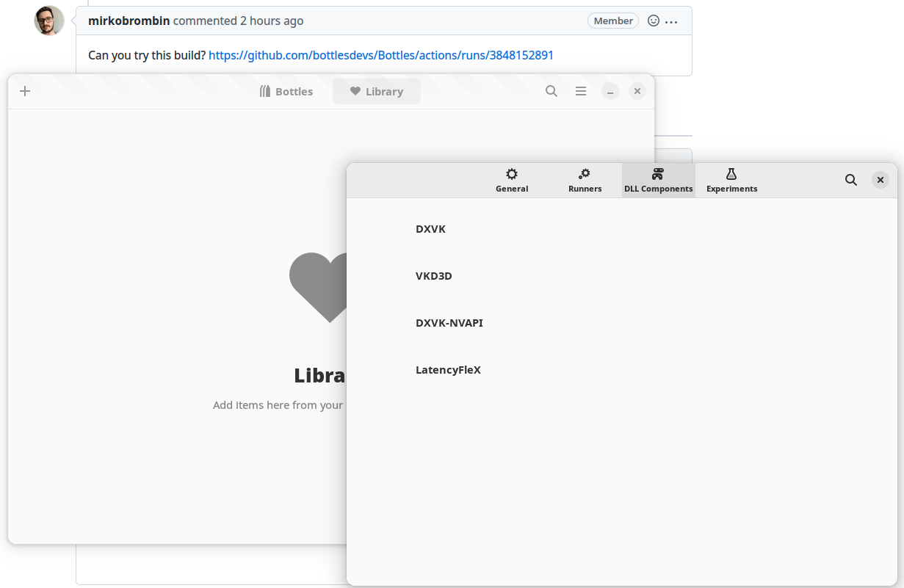
Task: Switch to the Bottles view
Action: click(286, 91)
